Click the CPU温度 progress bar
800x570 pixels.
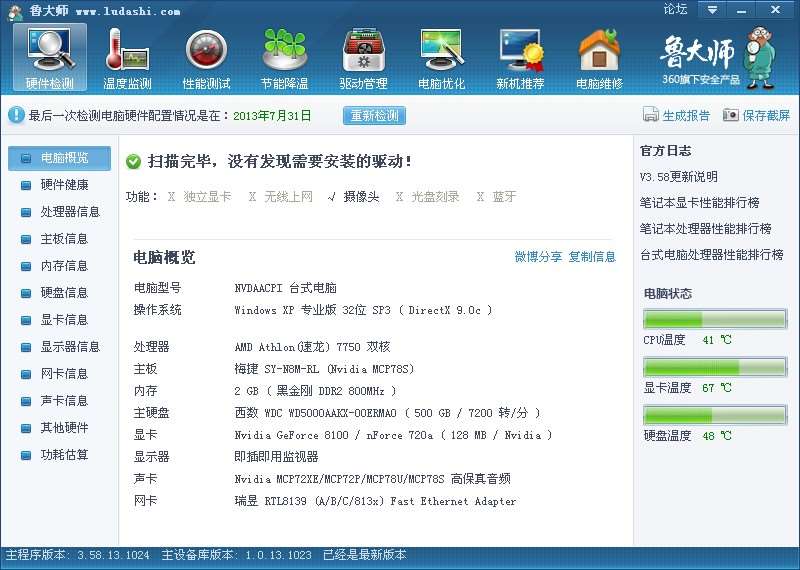pyautogui.click(x=715, y=319)
